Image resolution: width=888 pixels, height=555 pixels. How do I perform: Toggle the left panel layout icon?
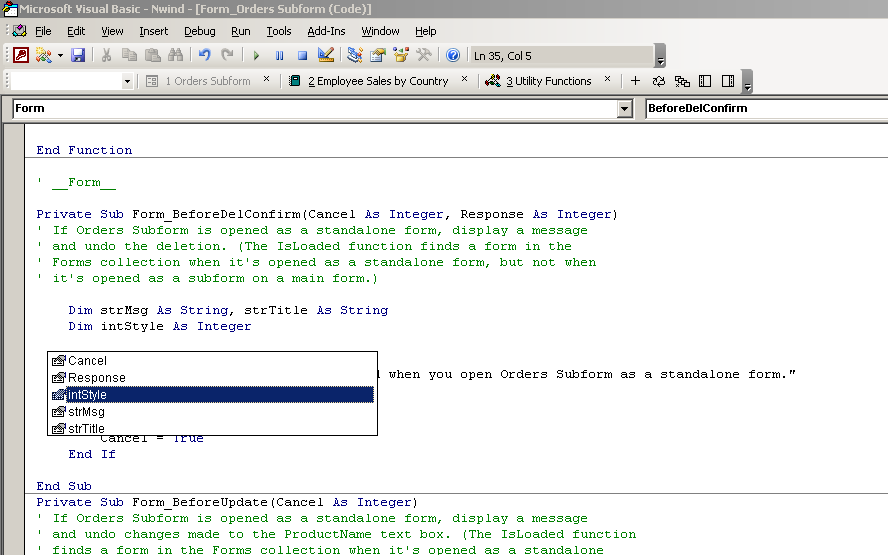click(x=705, y=81)
